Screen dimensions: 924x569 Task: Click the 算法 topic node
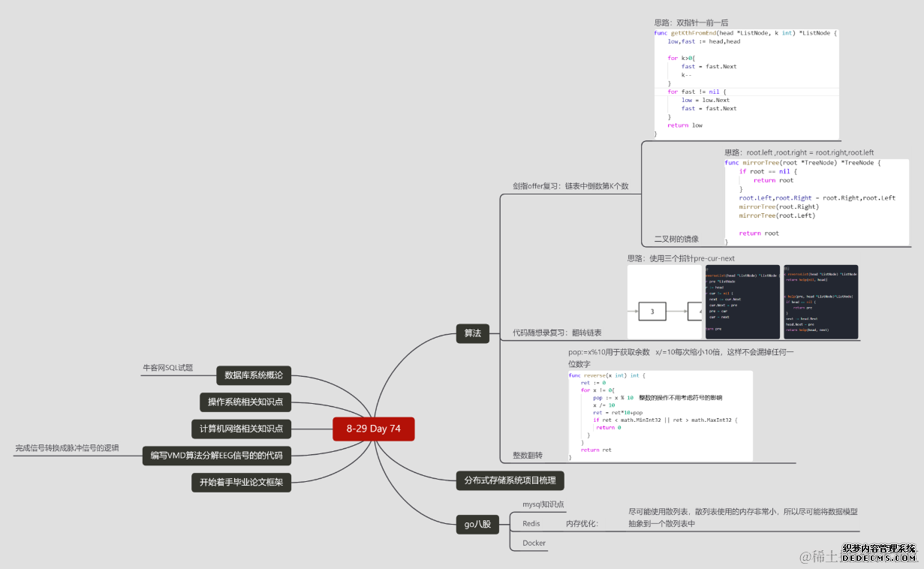[472, 333]
